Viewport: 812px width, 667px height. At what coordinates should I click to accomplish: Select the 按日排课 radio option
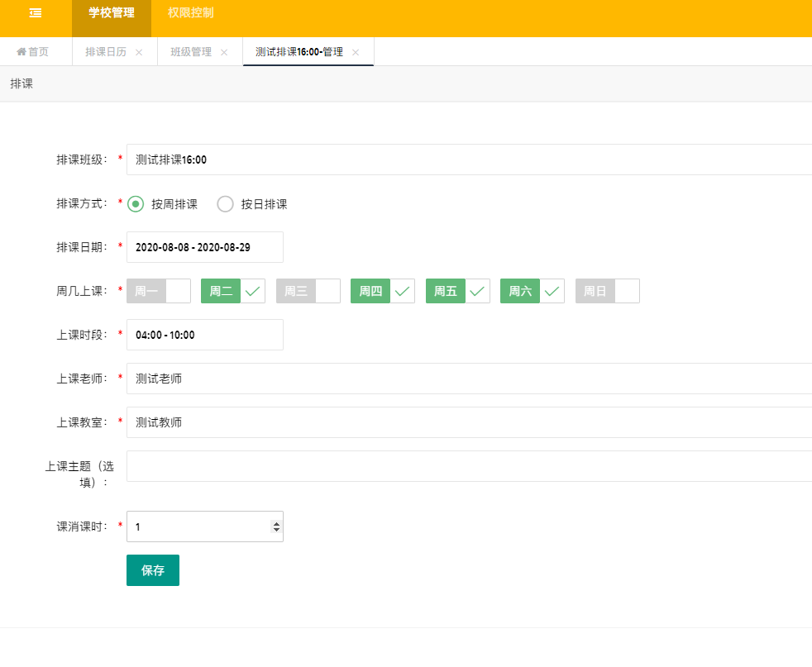coord(251,204)
